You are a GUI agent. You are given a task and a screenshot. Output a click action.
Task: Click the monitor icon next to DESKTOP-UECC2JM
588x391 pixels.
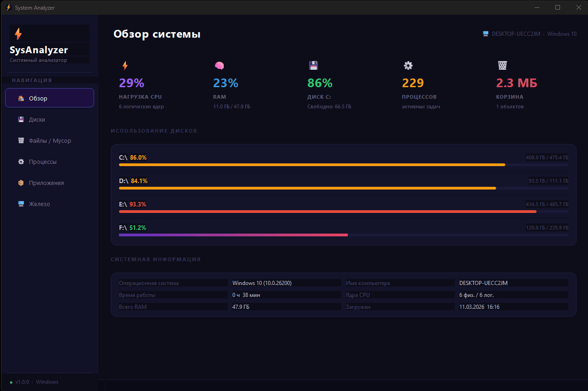click(485, 34)
